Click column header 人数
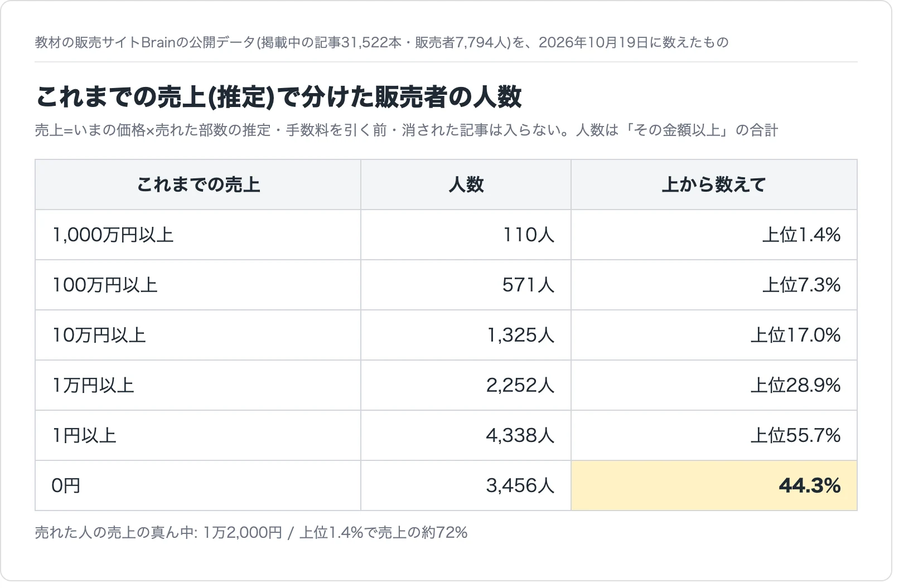Image resolution: width=899 pixels, height=588 pixels. pyautogui.click(x=466, y=184)
